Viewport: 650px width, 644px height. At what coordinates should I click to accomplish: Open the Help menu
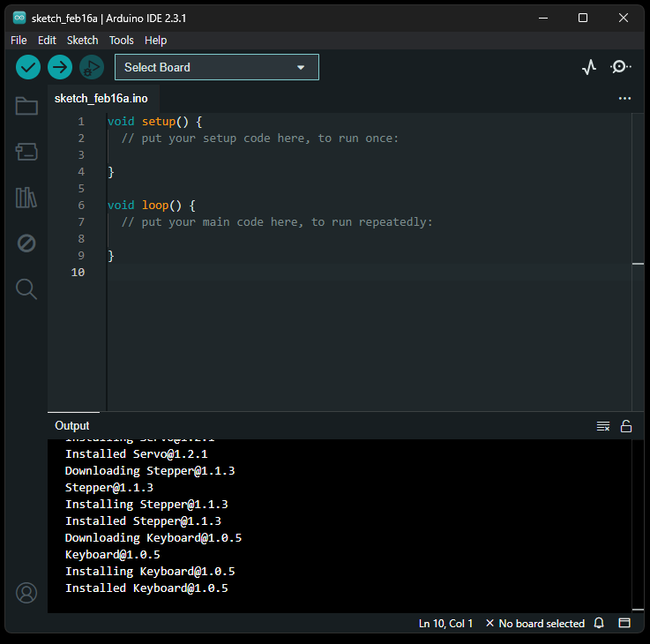[x=155, y=41]
